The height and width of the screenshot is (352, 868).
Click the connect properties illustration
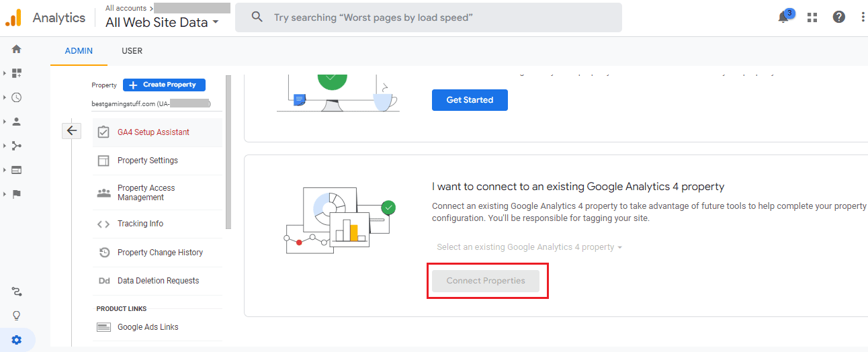pyautogui.click(x=339, y=220)
